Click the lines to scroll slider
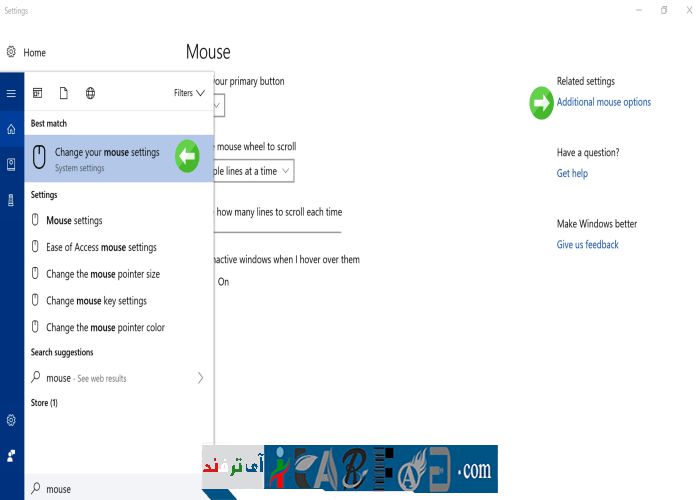This screenshot has width=700, height=500. tap(277, 231)
